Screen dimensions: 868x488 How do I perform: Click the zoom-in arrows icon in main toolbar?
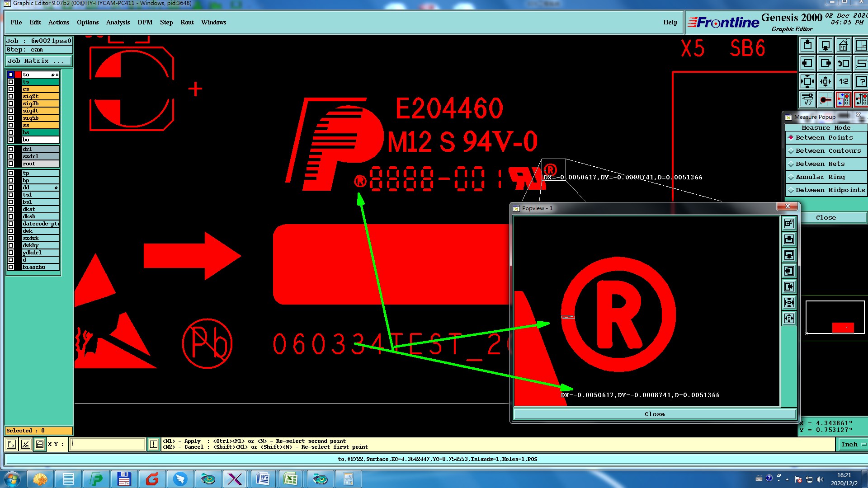click(x=807, y=82)
